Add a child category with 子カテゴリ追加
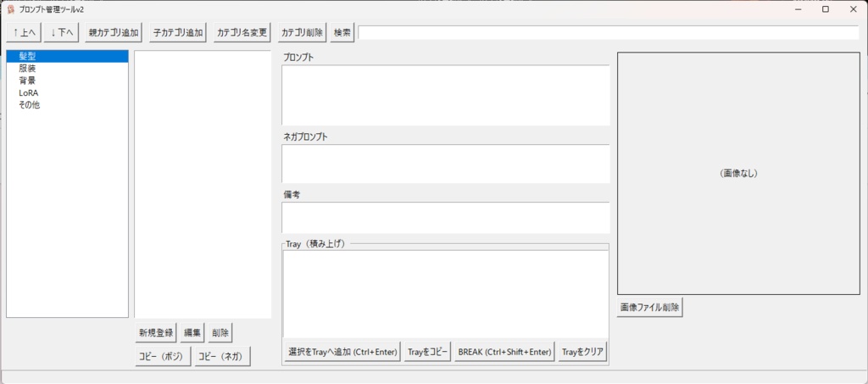Screen dimensions: 868x384 click(x=178, y=33)
